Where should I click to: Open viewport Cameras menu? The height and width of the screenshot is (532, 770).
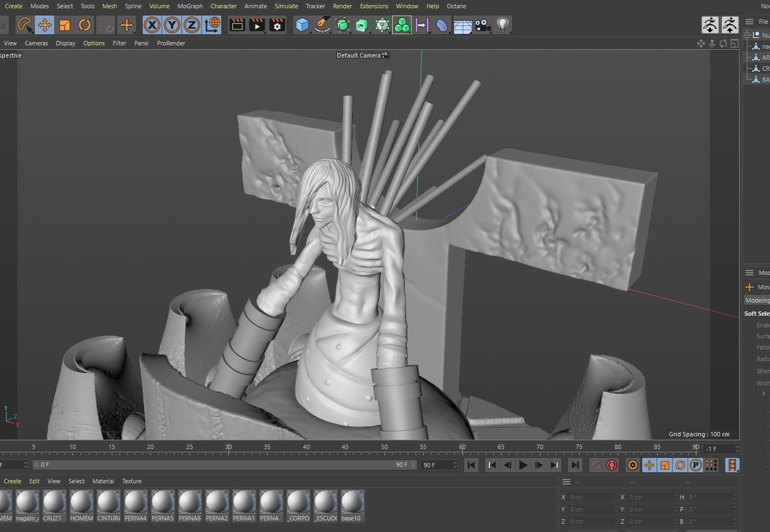(36, 43)
